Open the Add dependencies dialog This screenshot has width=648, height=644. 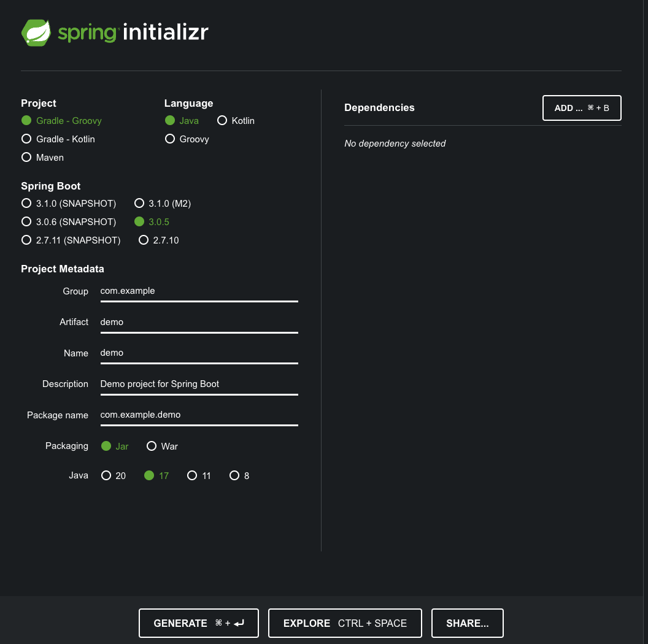click(582, 108)
